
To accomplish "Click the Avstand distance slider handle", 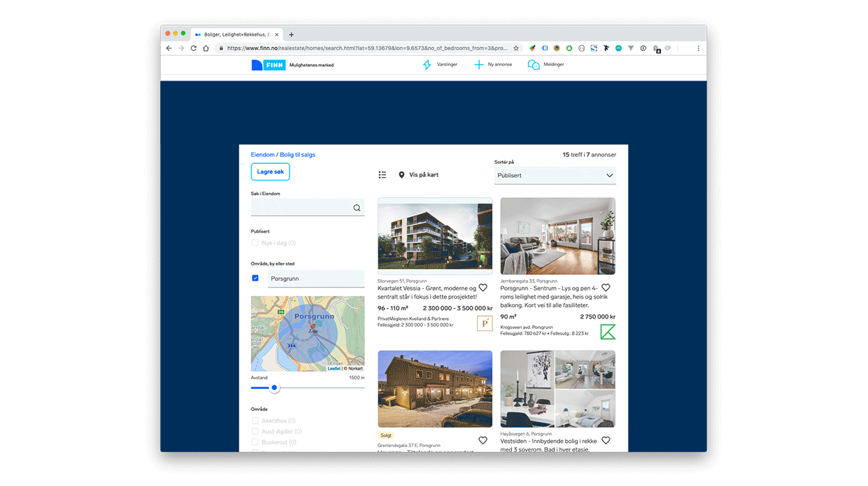I will 274,387.
